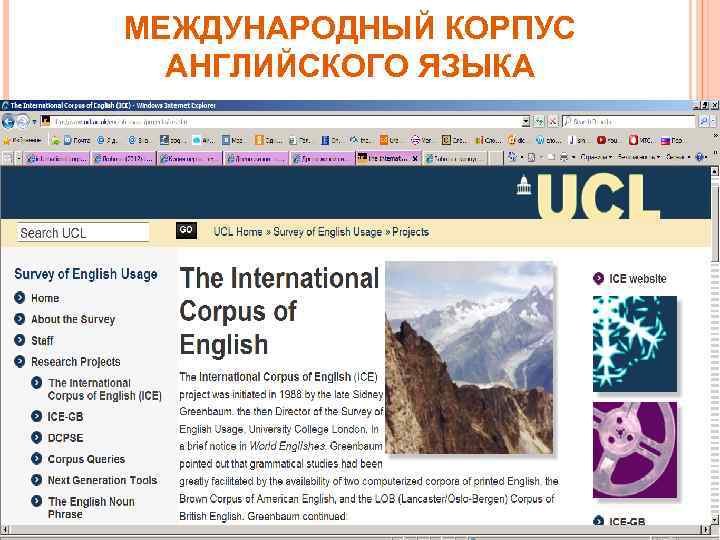Viewport: 720px width, 540px height.
Task: Open the DCPSE sidebar link
Action: tap(65, 438)
